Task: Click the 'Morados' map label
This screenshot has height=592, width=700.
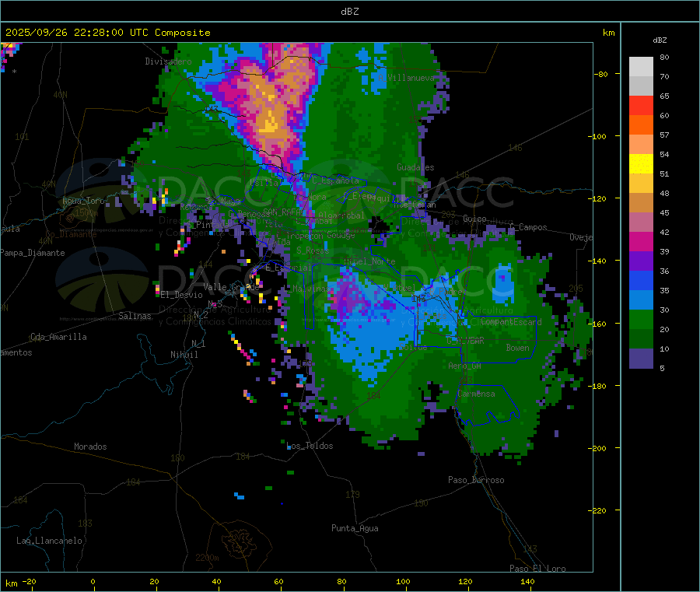Action: [90, 447]
